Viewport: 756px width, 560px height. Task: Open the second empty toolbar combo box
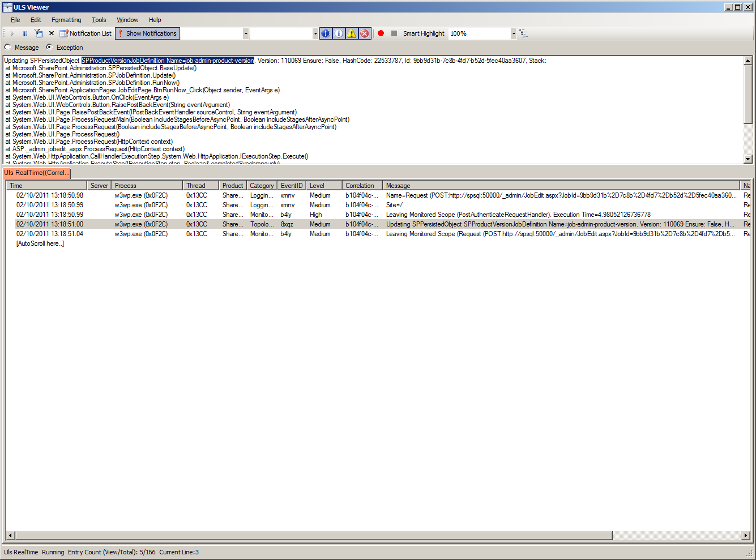315,34
